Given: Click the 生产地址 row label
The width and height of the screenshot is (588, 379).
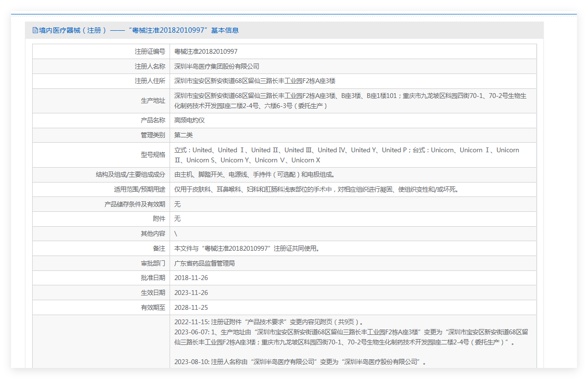Looking at the screenshot, I should [153, 100].
